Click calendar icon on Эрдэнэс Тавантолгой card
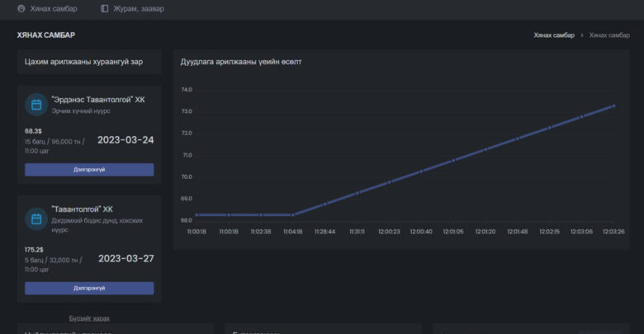This screenshot has width=644, height=334. pos(36,105)
